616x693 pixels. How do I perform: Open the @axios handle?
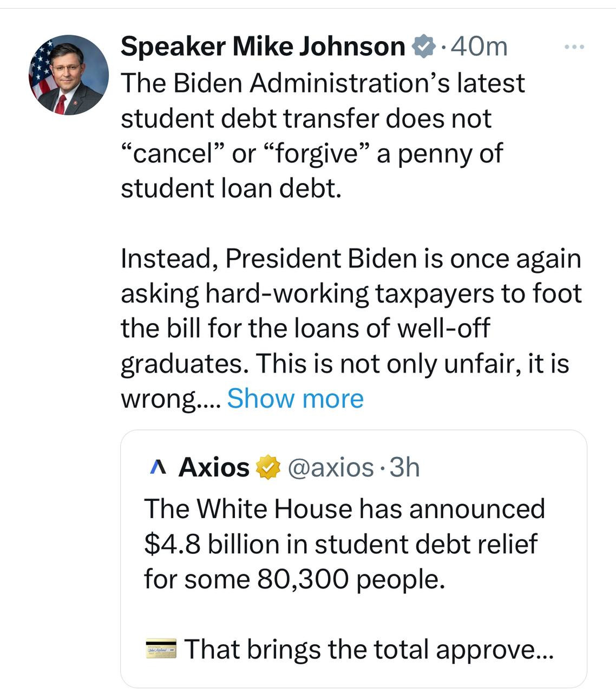[330, 467]
